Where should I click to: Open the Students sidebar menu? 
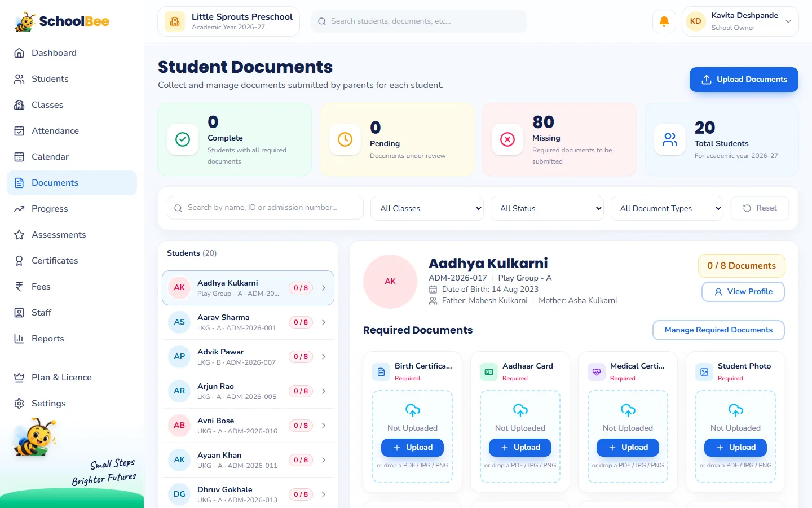[x=72, y=79]
